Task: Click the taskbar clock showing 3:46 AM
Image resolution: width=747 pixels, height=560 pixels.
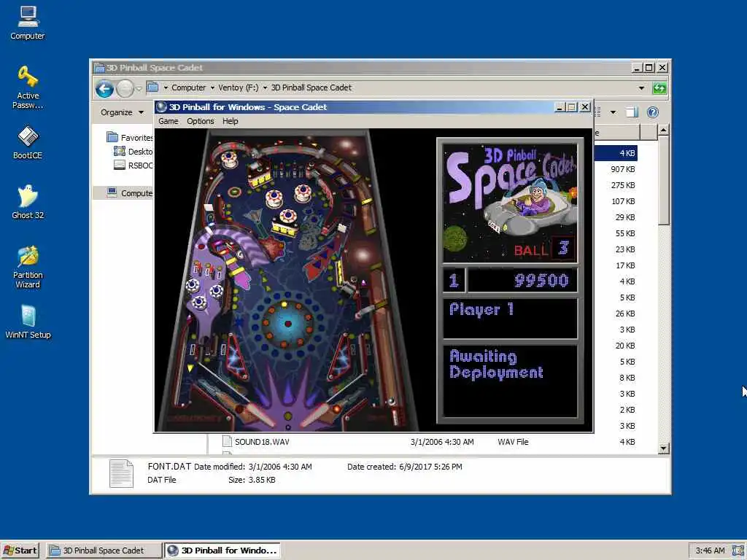Action: (710, 551)
